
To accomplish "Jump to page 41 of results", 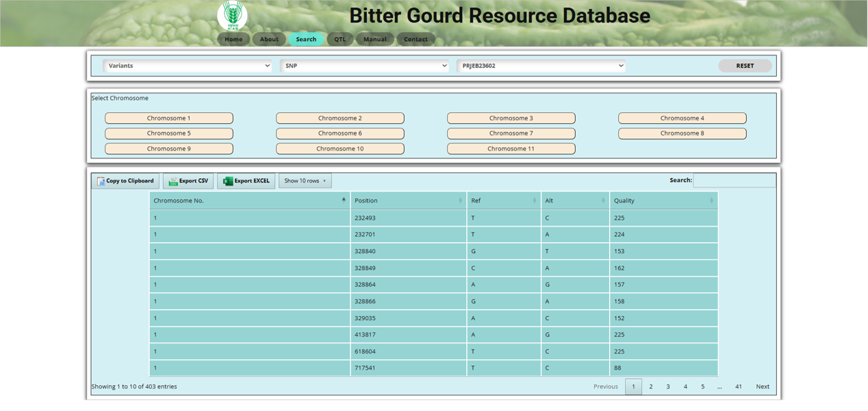I will pyautogui.click(x=738, y=386).
